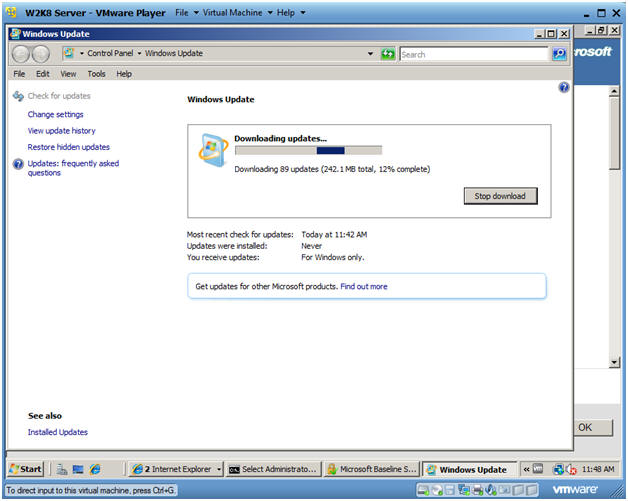Click the green refresh icon next to address bar
Viewport: 628px width, 501px height.
[387, 54]
